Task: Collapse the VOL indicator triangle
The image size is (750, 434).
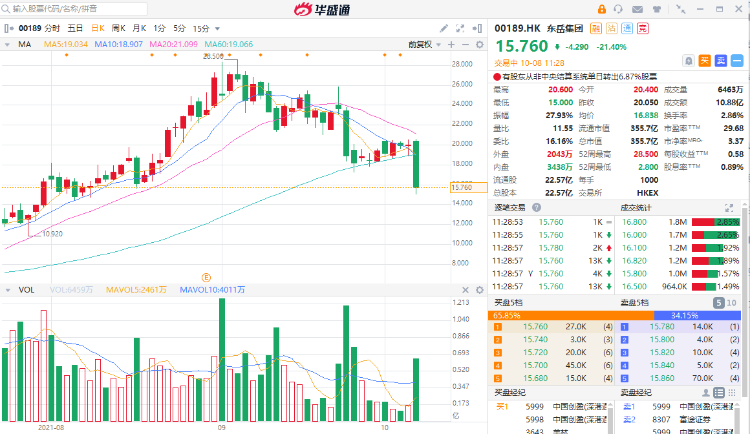Action: pyautogui.click(x=7, y=290)
